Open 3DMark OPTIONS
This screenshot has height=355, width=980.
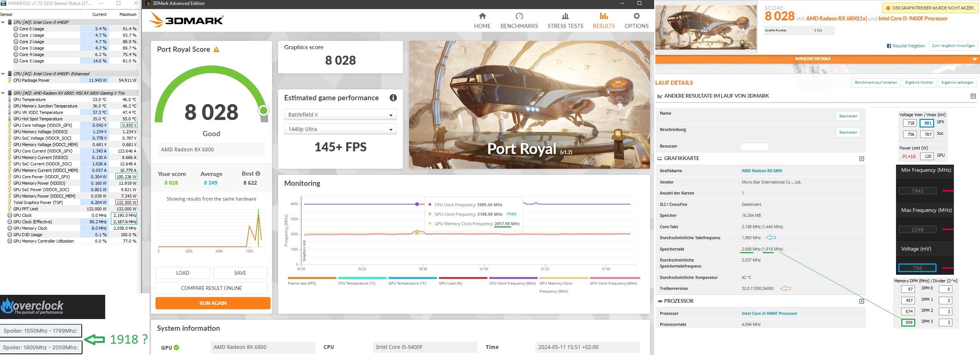(x=636, y=20)
